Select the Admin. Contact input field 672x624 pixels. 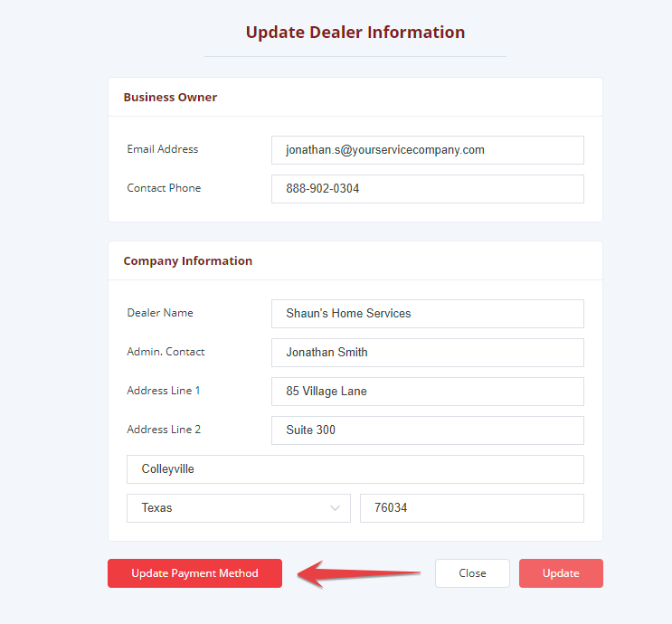pyautogui.click(x=427, y=353)
